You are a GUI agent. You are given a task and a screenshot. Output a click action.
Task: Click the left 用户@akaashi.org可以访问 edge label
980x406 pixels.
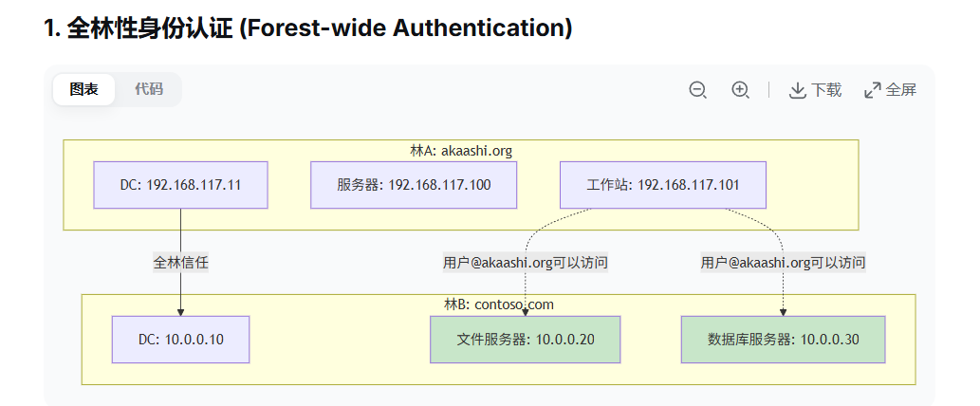coord(525,263)
